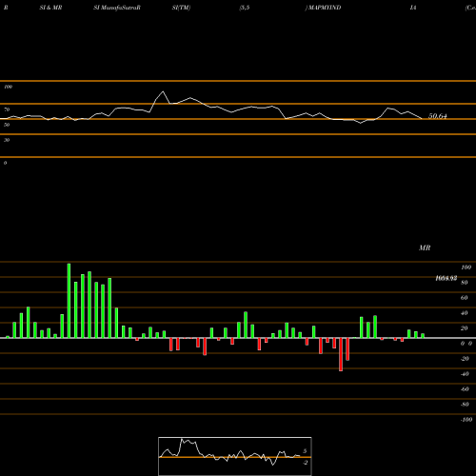Click the MR label above the histogram

(425, 248)
